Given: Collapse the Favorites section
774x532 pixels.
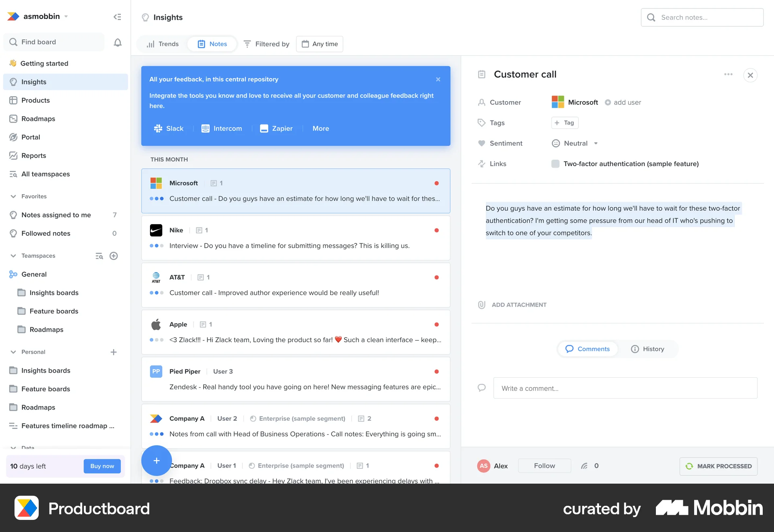Looking at the screenshot, I should click(13, 196).
